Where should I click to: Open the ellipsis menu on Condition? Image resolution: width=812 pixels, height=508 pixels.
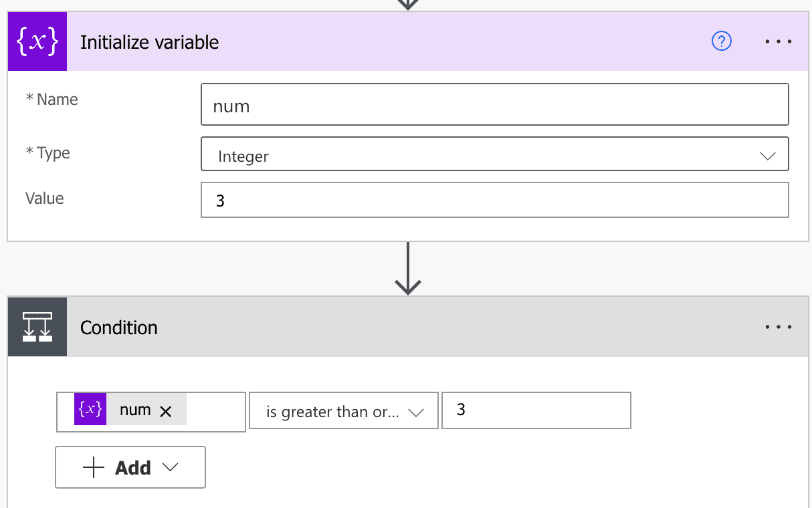(x=778, y=327)
